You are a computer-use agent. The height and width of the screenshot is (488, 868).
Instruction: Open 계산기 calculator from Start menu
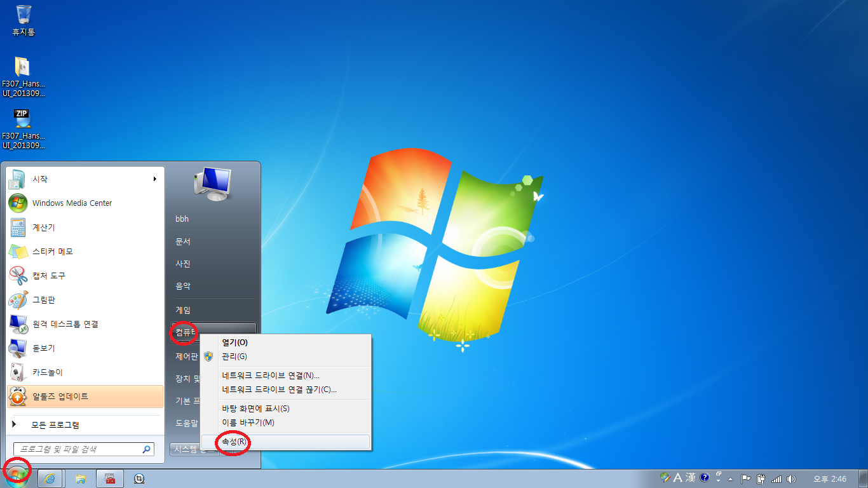[86, 227]
